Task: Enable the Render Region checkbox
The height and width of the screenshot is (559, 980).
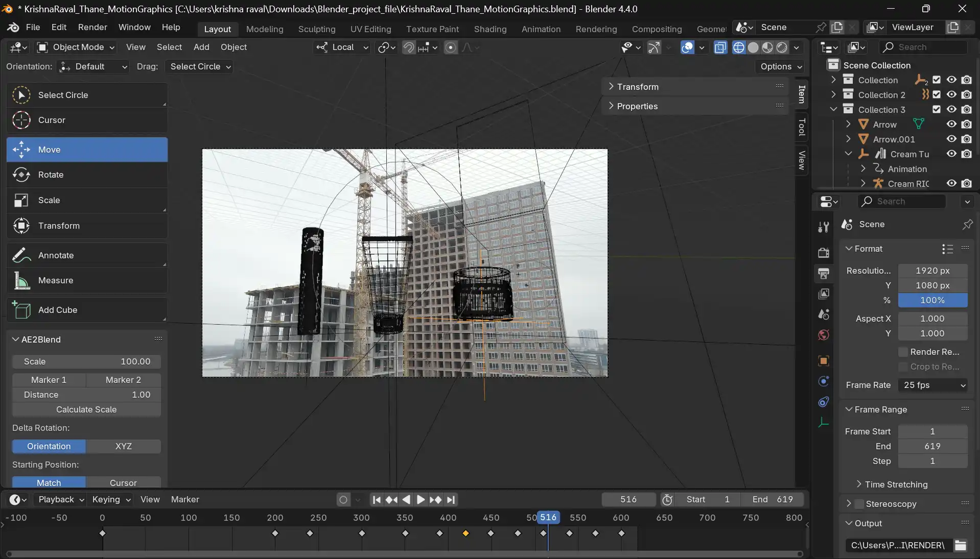Action: 903,352
